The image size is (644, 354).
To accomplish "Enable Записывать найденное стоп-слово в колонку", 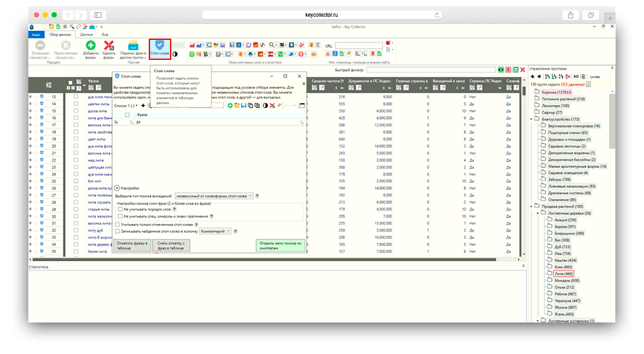I will coord(117,231).
